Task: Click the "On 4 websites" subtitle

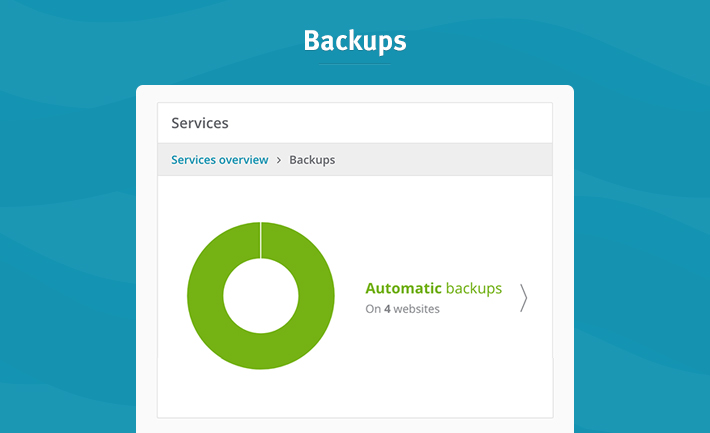Action: point(402,310)
